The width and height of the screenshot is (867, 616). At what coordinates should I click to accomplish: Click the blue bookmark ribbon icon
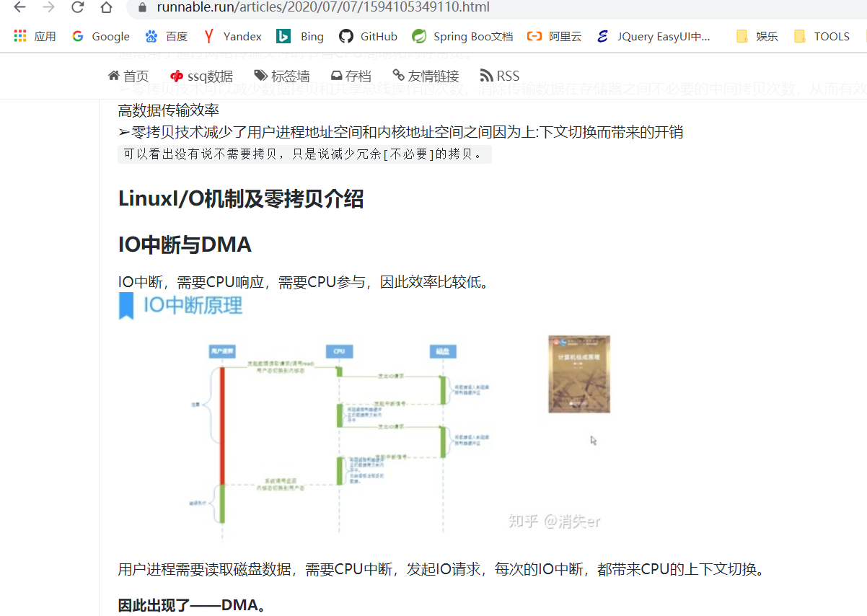[x=126, y=306]
